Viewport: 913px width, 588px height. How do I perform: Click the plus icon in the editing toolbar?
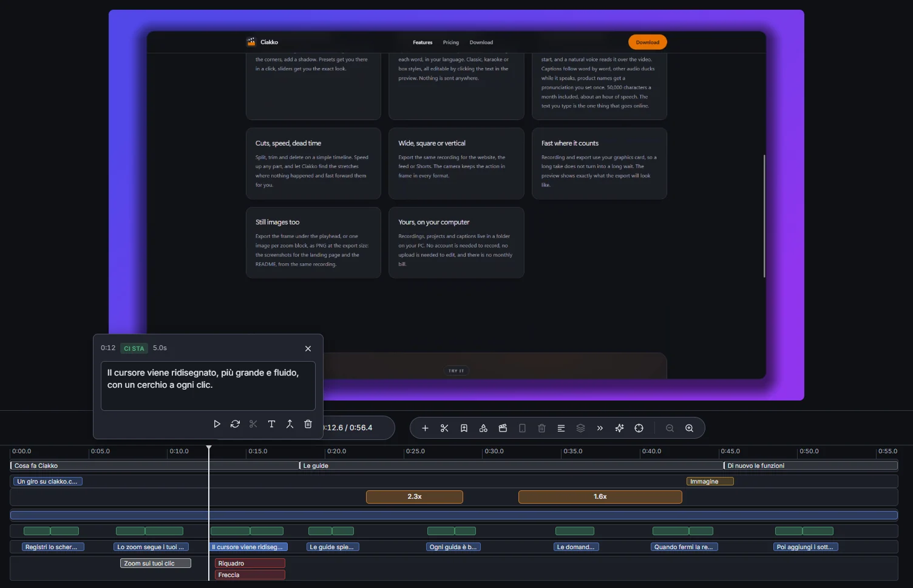(x=425, y=428)
